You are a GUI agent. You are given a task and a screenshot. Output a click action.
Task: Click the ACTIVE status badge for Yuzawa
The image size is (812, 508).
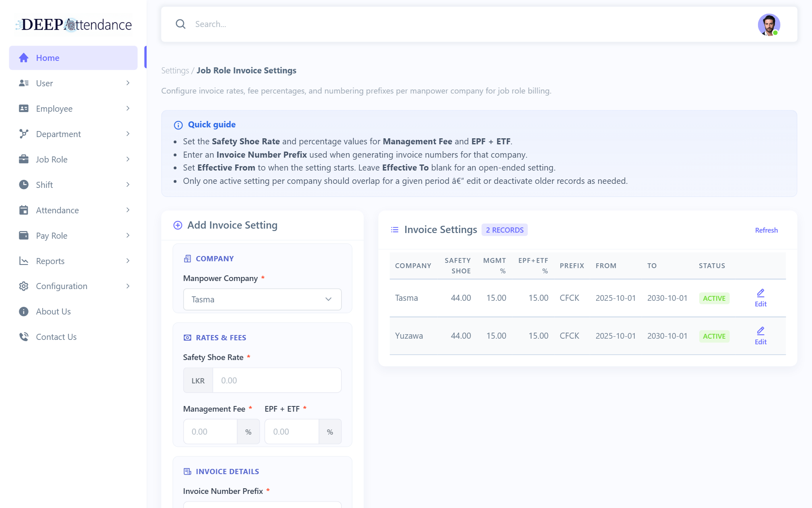pos(714,336)
